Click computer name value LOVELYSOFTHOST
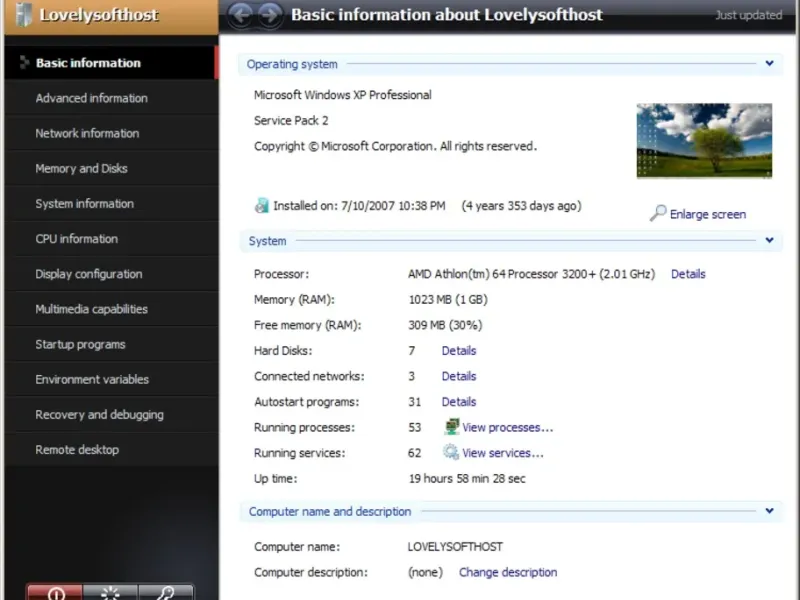 click(455, 546)
